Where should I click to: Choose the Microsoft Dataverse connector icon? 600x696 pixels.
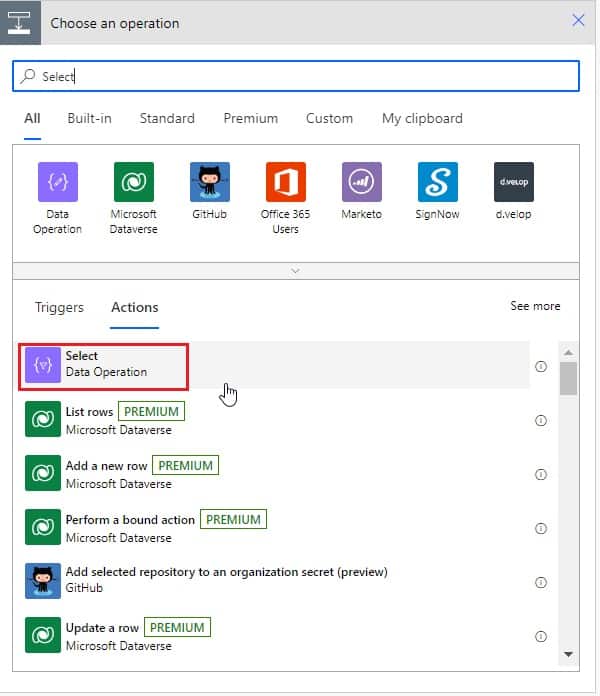pos(134,182)
